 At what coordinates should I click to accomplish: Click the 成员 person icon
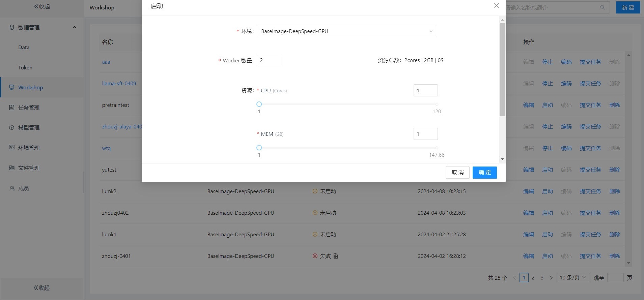(12, 188)
